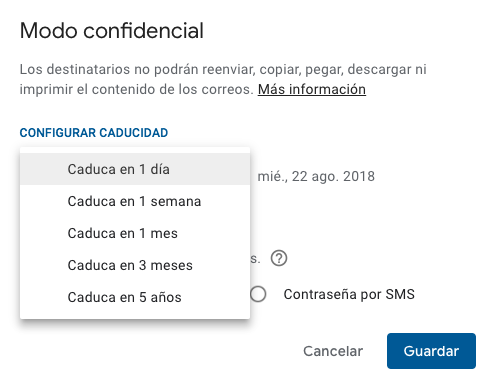Choose Caduca en 1 día option

point(135,169)
